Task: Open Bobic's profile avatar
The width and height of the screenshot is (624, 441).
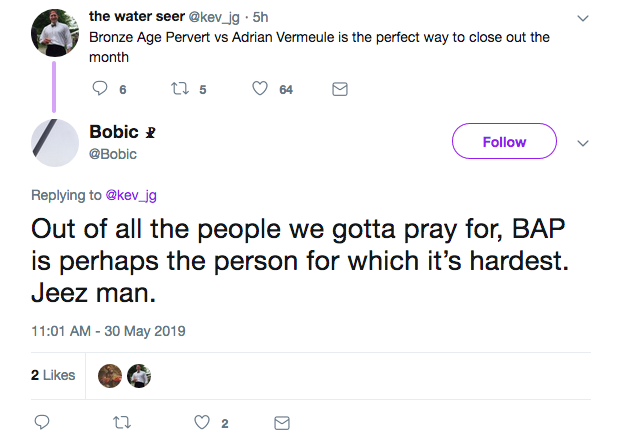Action: point(56,142)
